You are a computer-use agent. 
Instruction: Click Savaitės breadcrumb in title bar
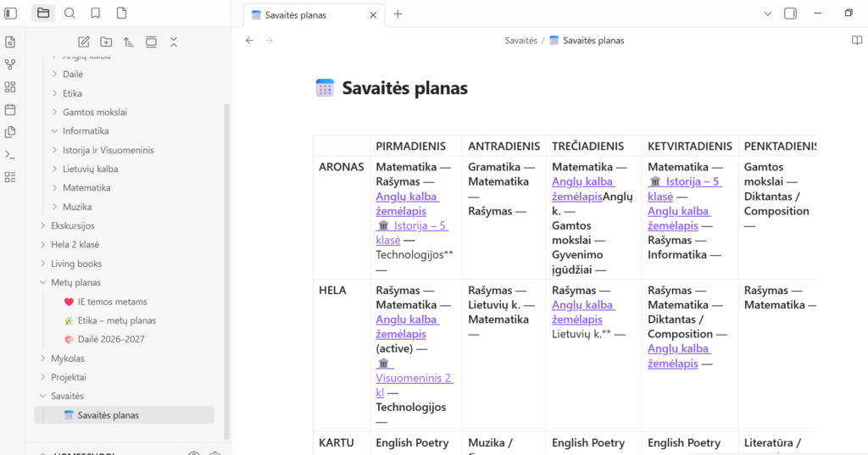tap(521, 41)
